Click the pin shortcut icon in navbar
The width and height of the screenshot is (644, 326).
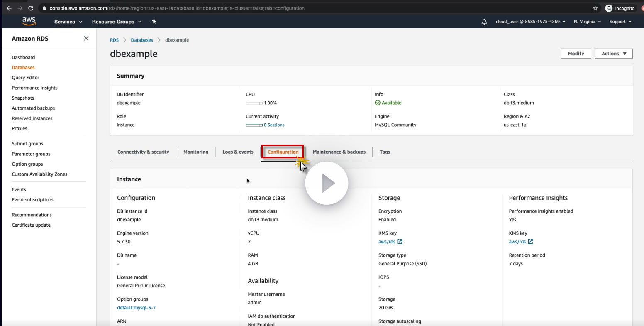coord(154,22)
